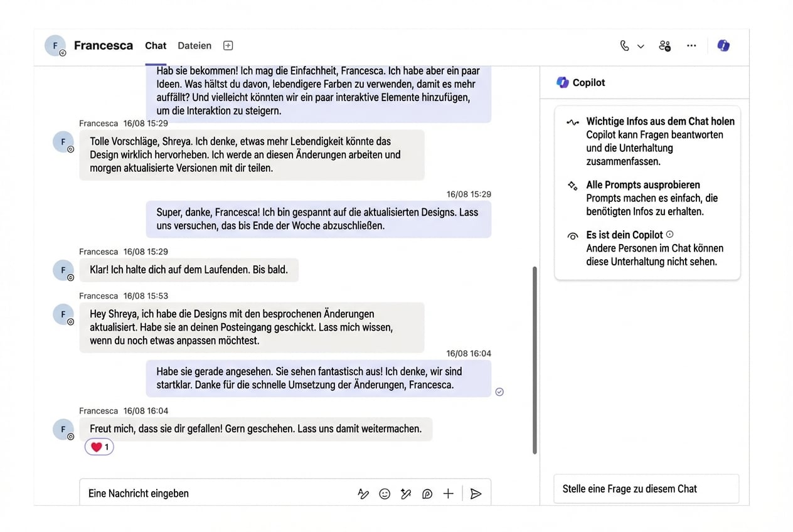
Task: Click the add people icon
Action: tap(664, 46)
